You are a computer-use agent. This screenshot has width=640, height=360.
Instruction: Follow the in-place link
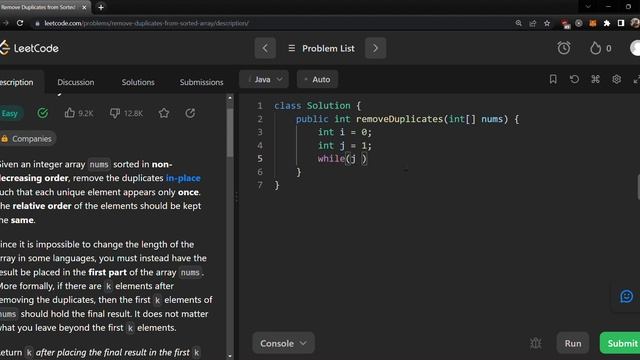pyautogui.click(x=183, y=178)
